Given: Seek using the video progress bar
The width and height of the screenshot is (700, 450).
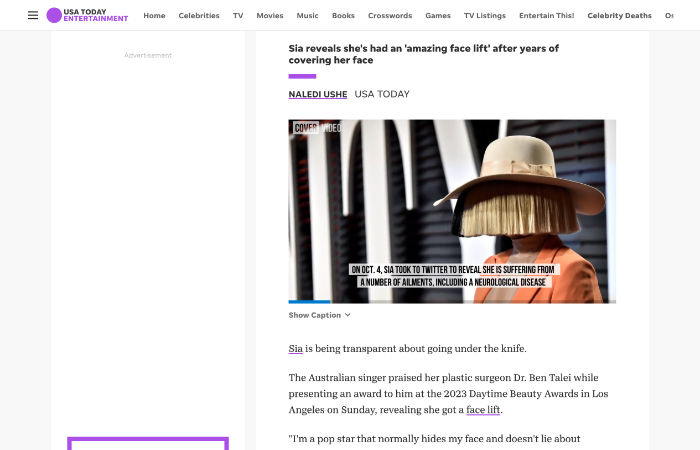Looking at the screenshot, I should tap(452, 301).
